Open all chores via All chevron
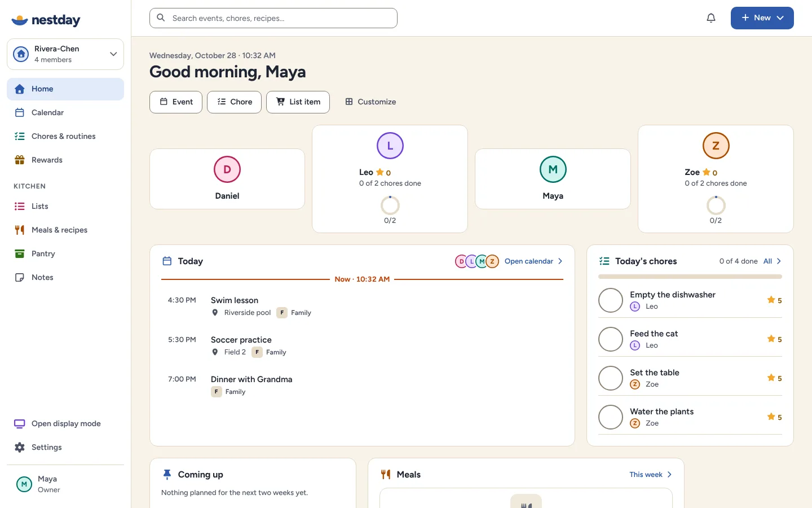This screenshot has width=812, height=508. (x=773, y=261)
